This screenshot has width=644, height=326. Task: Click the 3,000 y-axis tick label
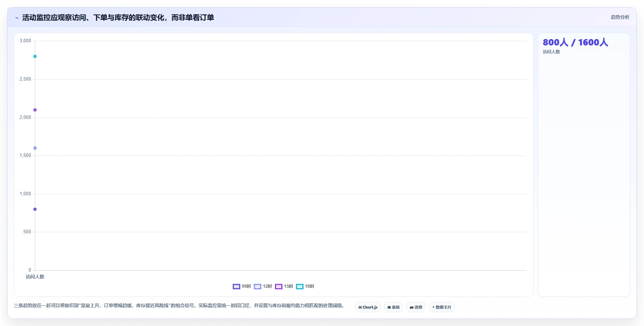(25, 41)
